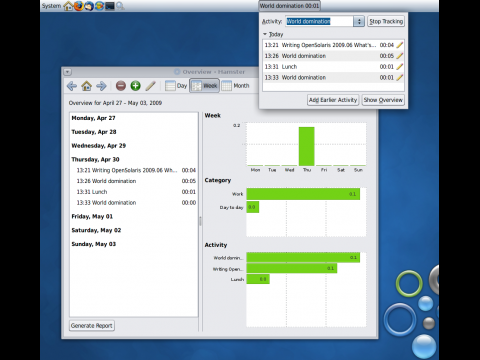Switch overview to Week view
Screen dimensions: 480x360
(x=204, y=86)
